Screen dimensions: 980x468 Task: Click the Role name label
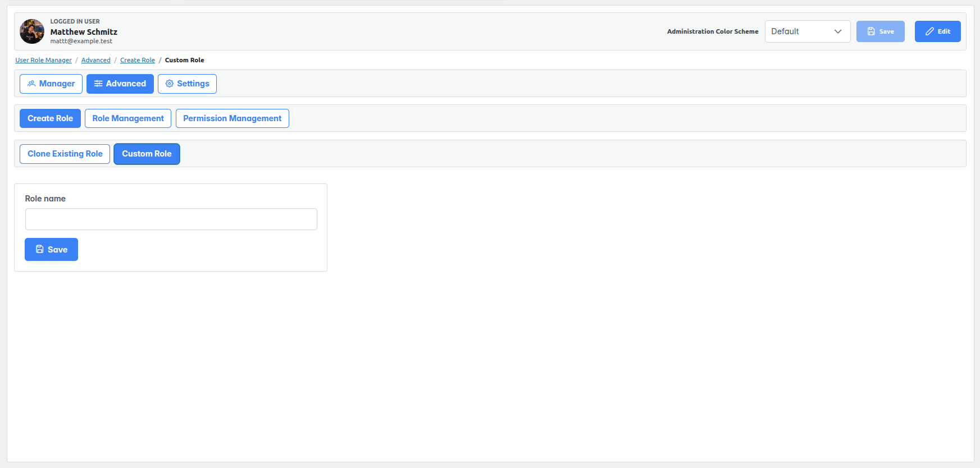45,199
